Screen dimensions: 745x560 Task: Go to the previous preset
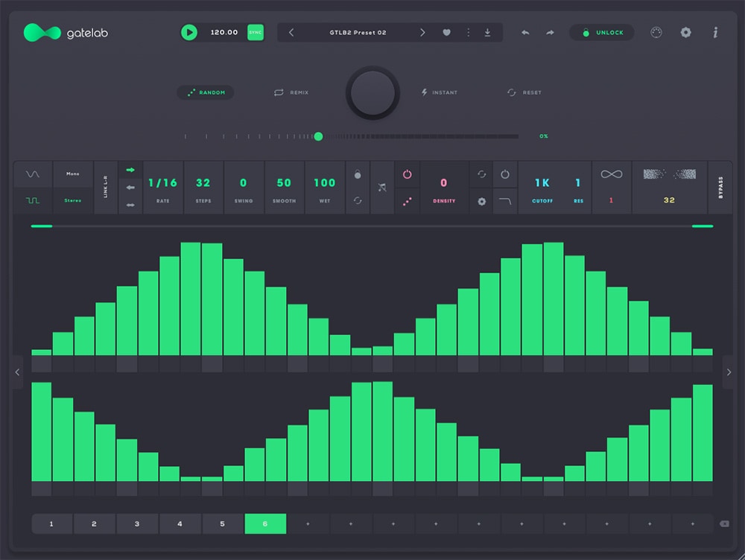[x=291, y=33]
